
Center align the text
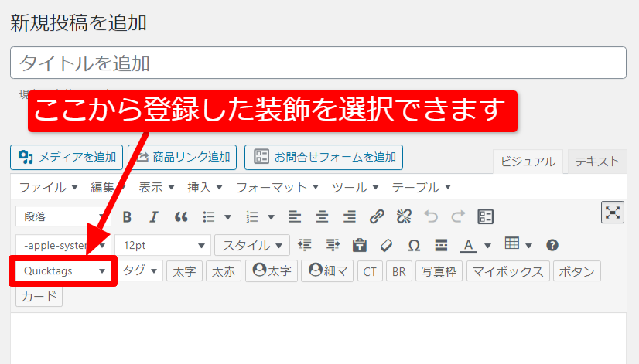[322, 216]
